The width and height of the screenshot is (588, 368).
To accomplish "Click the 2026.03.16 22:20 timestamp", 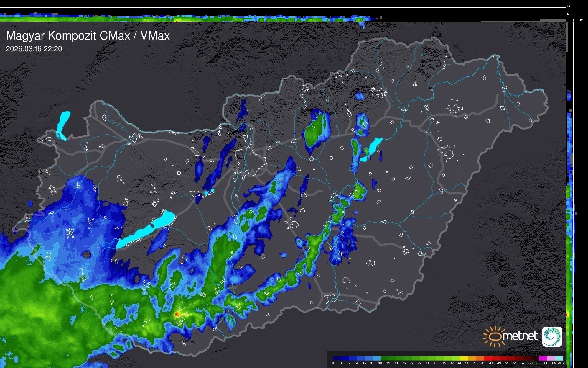I will pyautogui.click(x=34, y=49).
